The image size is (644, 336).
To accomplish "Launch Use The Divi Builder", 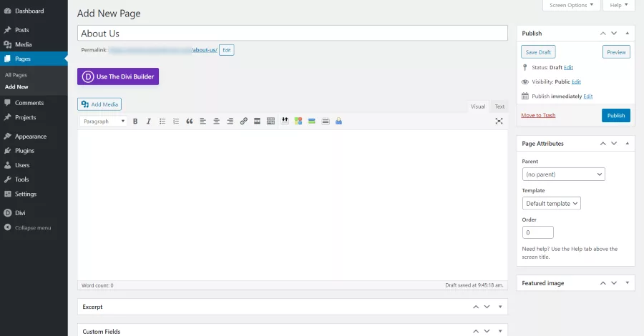I will 118,76.
